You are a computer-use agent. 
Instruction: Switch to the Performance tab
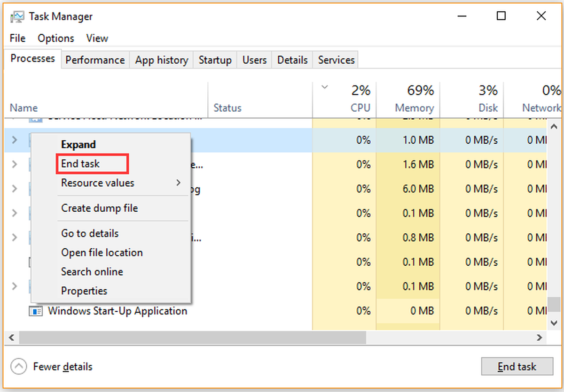(95, 60)
